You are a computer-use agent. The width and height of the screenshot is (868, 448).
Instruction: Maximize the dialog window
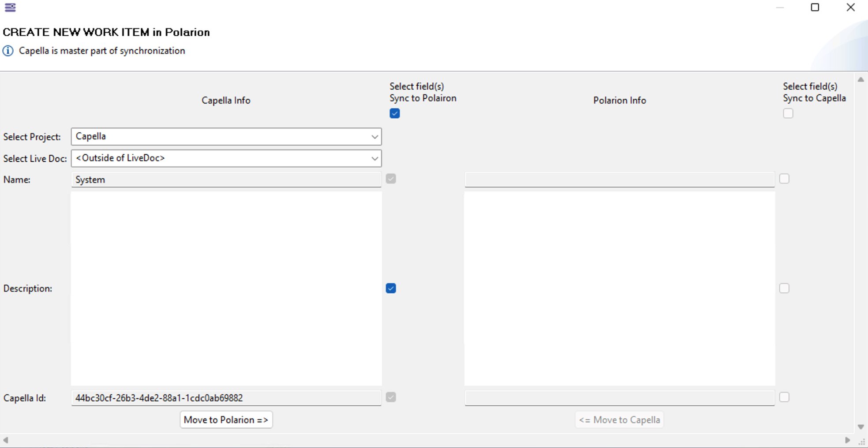click(815, 7)
